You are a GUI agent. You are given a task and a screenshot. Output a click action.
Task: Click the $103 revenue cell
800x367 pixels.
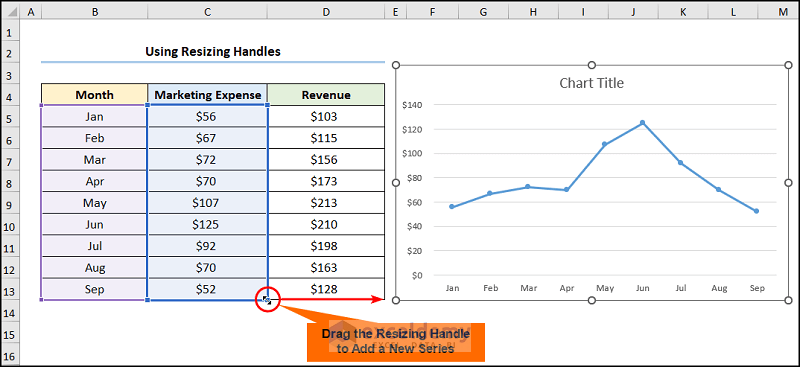pyautogui.click(x=326, y=117)
